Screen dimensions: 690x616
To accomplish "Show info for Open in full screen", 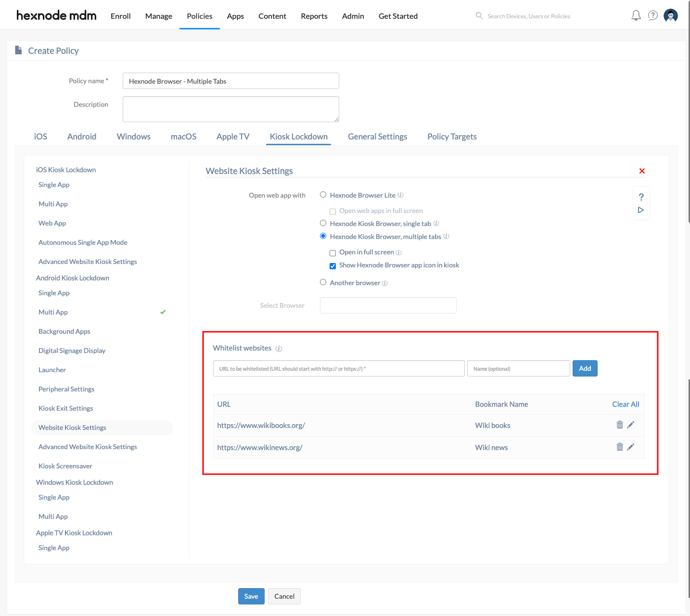I will pos(399,252).
